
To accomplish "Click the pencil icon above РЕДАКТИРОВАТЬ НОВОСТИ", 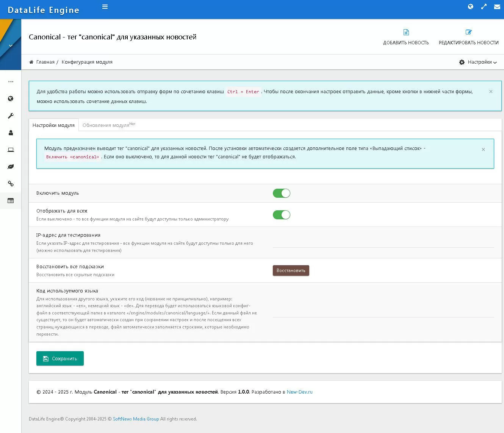I will pyautogui.click(x=469, y=32).
